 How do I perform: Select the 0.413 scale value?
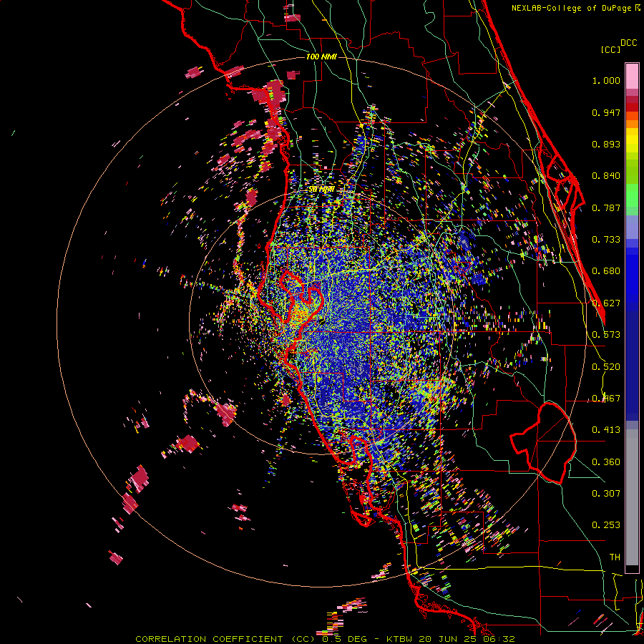(606, 430)
